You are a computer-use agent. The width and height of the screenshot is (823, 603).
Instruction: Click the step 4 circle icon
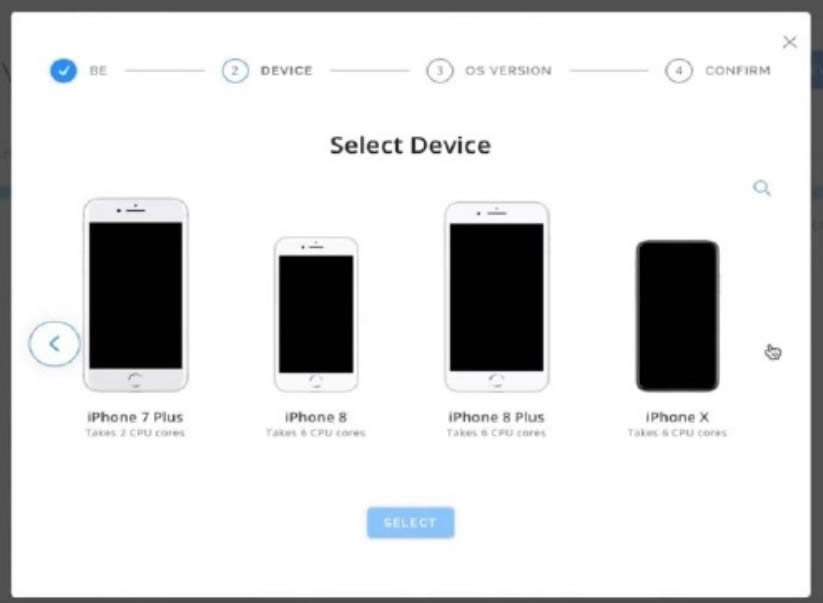click(x=679, y=70)
